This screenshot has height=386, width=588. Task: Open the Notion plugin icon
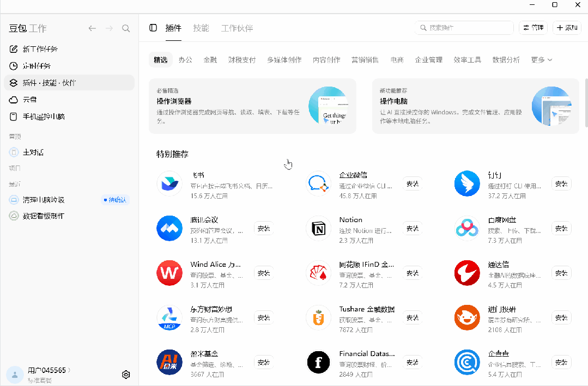(318, 228)
